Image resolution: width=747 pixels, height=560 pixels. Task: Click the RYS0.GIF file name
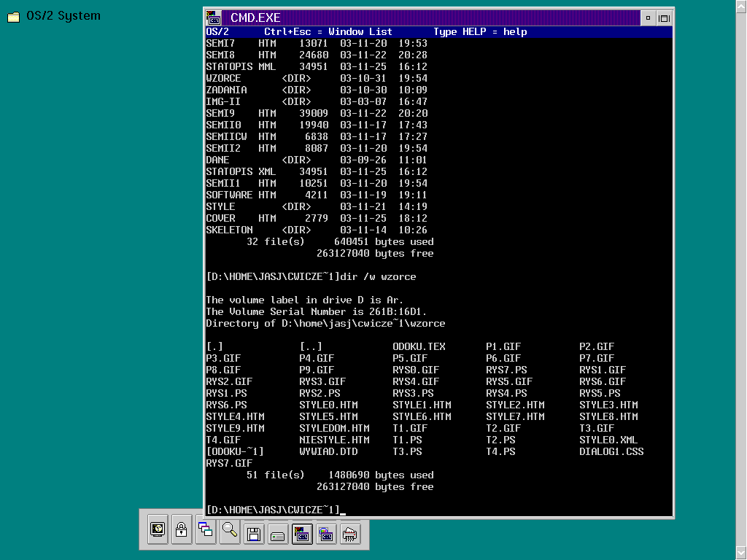click(416, 370)
